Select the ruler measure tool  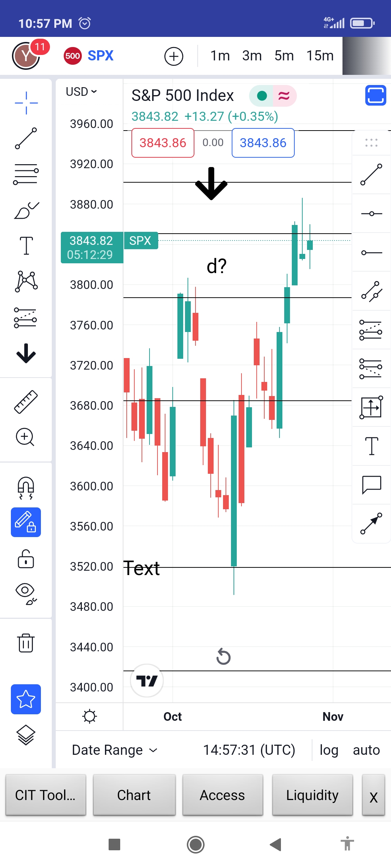[26, 402]
